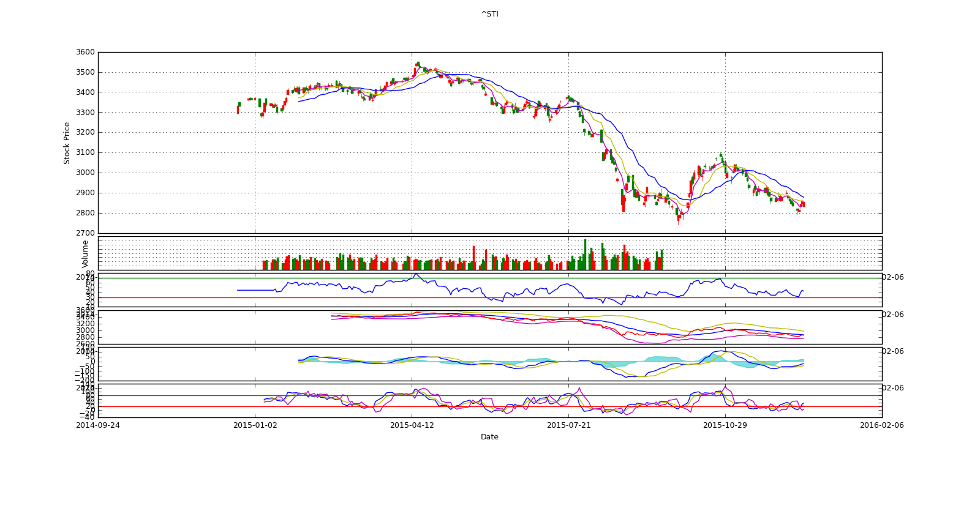
Task: Click the last candlestick at chart end
Action: pyautogui.click(x=803, y=204)
